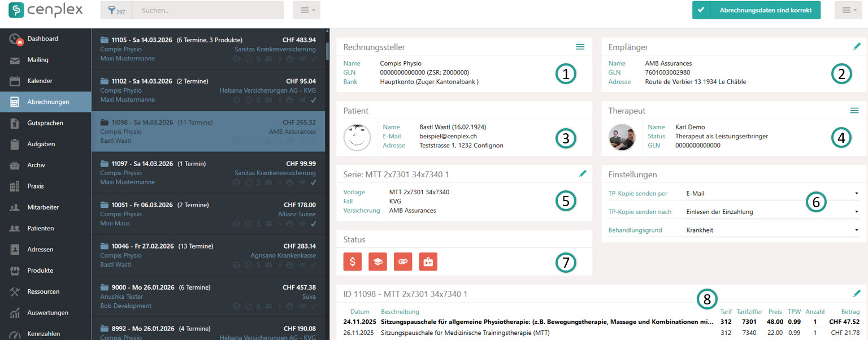Open Gutsprachen in the sidebar

(x=45, y=123)
